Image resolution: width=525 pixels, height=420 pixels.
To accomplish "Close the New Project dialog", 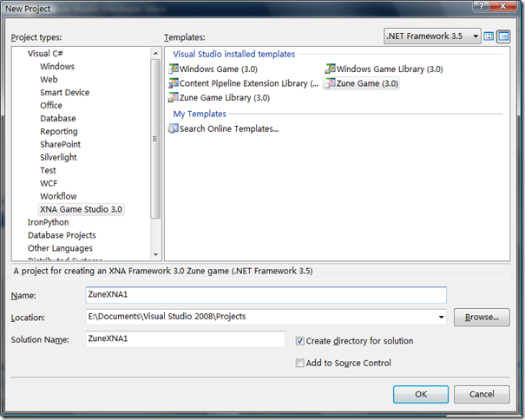I will click(x=503, y=6).
